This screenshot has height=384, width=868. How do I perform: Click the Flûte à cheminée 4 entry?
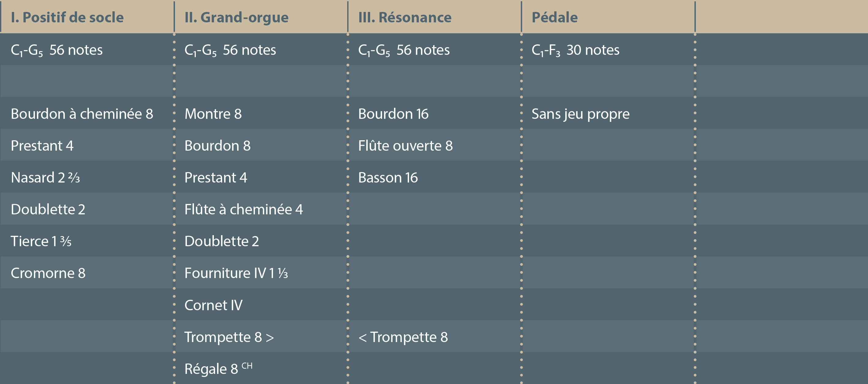(244, 209)
